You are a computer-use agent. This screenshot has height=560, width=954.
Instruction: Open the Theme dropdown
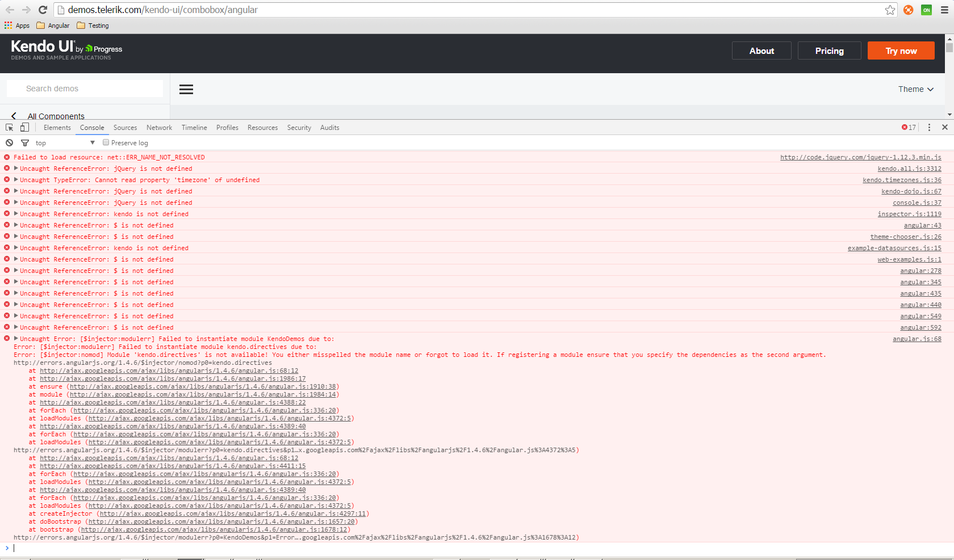(915, 89)
